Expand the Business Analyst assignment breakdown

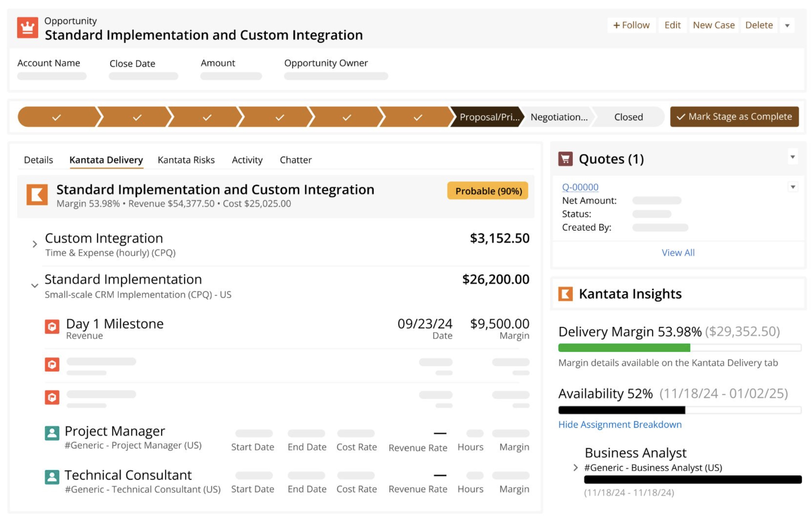click(x=575, y=468)
